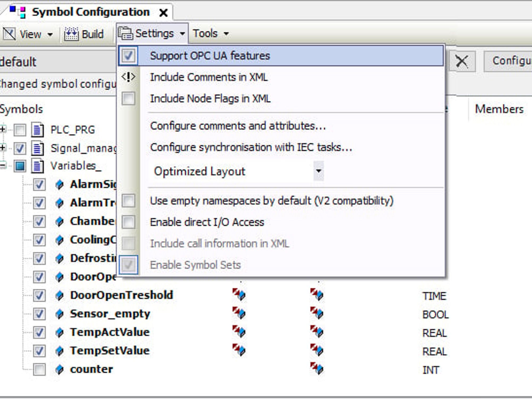Click the PLC_PRG document icon
This screenshot has width=532, height=399.
37,130
